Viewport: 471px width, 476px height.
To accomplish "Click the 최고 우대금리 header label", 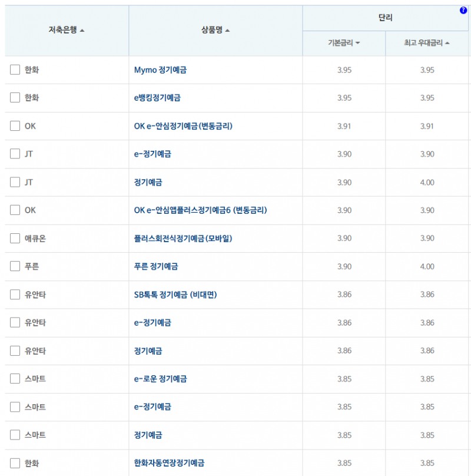I will (x=423, y=43).
